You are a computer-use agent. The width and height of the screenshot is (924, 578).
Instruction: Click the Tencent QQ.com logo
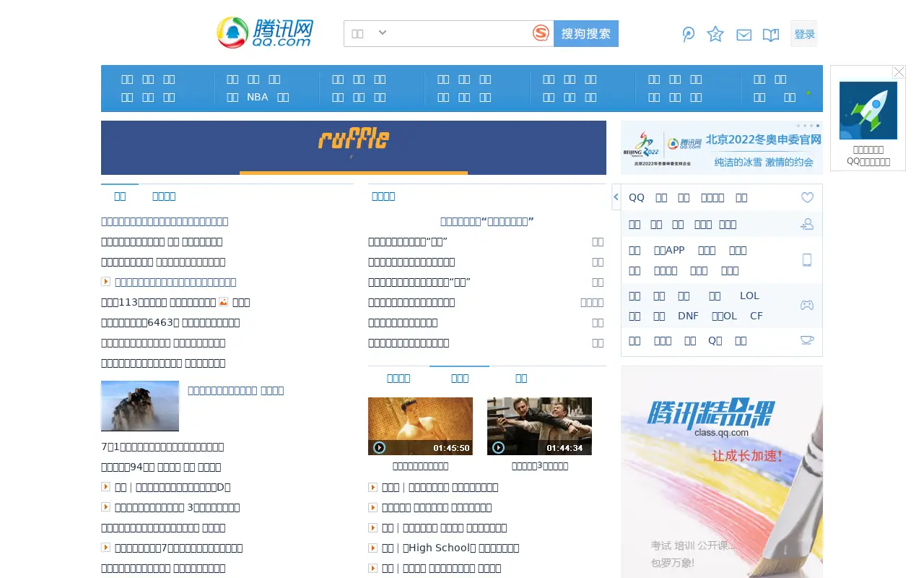[x=265, y=33]
